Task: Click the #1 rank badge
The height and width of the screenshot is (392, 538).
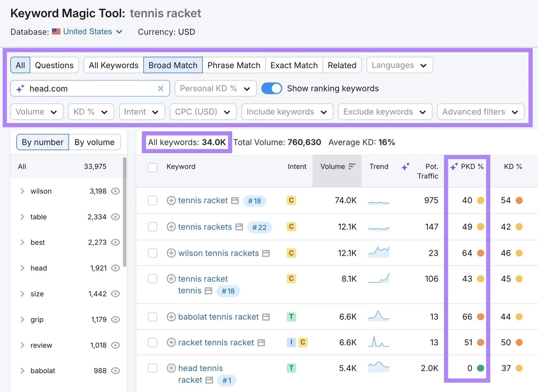Action: pos(227,380)
